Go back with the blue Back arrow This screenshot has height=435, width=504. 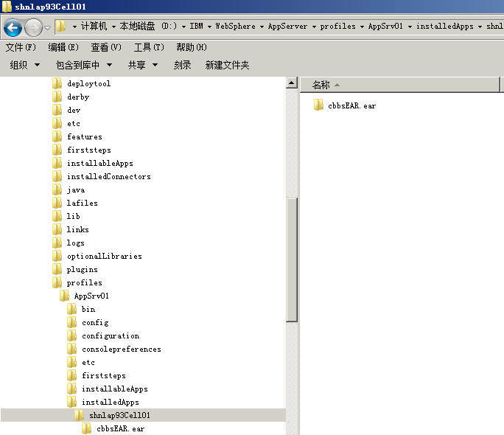pos(13,28)
